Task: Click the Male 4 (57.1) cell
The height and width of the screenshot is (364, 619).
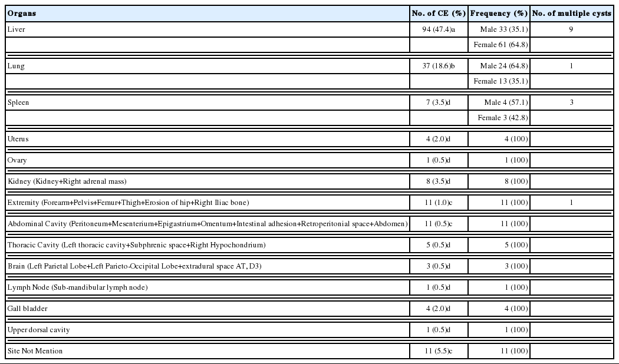Action: pos(506,102)
